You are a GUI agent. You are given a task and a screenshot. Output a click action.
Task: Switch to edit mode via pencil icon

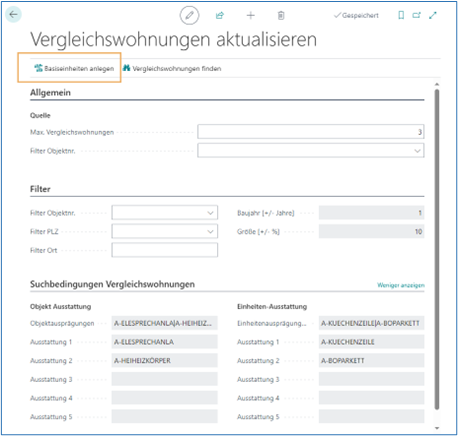pyautogui.click(x=189, y=15)
